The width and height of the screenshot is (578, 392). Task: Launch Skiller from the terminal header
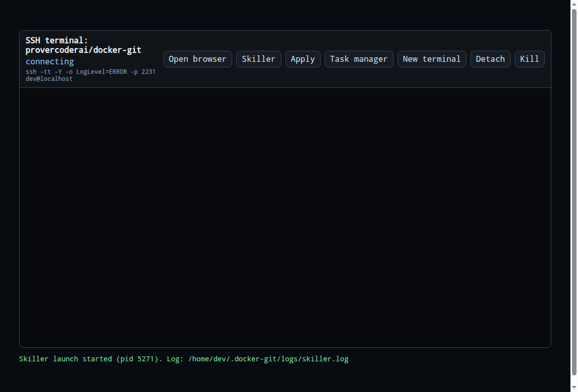coord(258,59)
